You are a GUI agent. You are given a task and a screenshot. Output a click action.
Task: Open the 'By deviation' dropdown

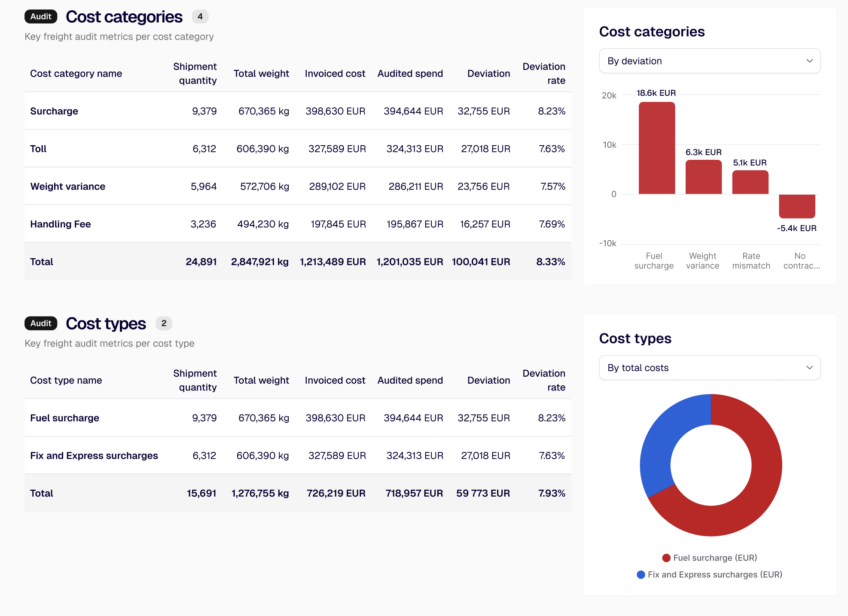[710, 61]
